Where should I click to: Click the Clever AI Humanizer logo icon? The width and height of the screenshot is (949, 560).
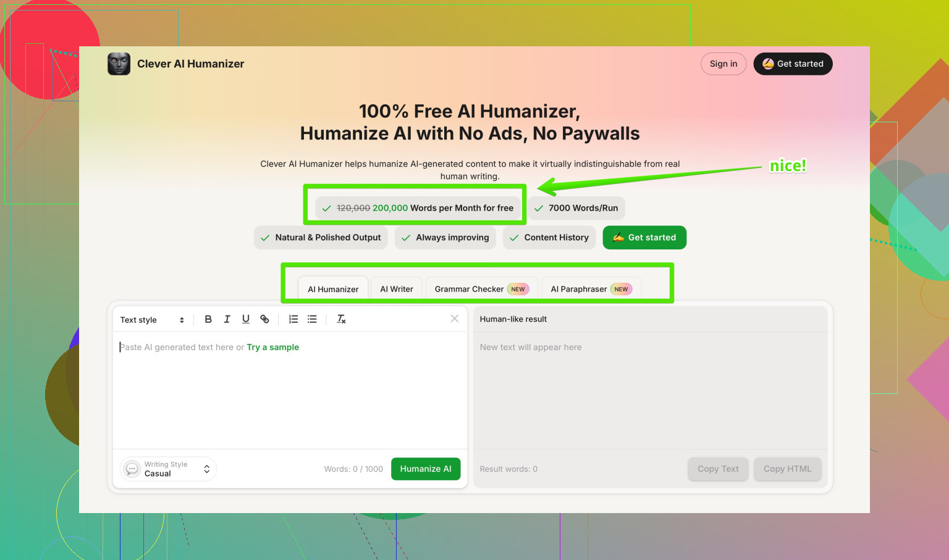tap(119, 64)
